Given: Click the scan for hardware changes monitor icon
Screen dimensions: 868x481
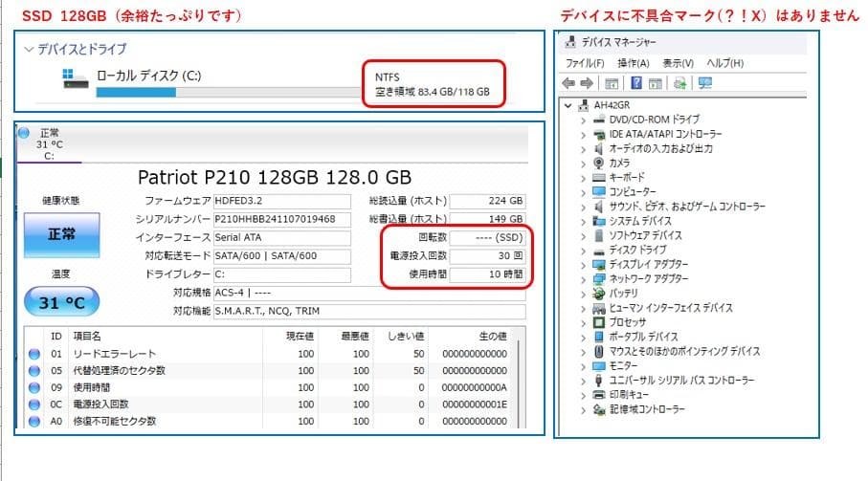Looking at the screenshot, I should 705,83.
